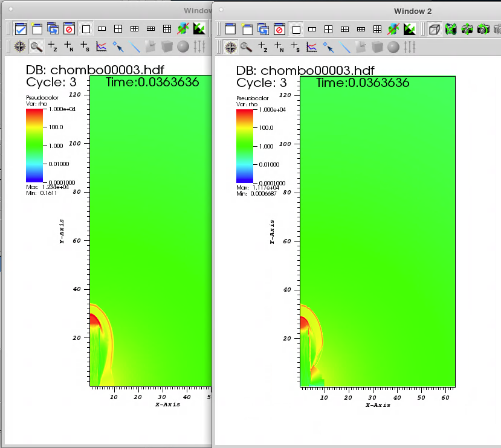Toggle spin mode in the Window 2 toolbar
The width and height of the screenshot is (501, 448).
click(x=393, y=30)
